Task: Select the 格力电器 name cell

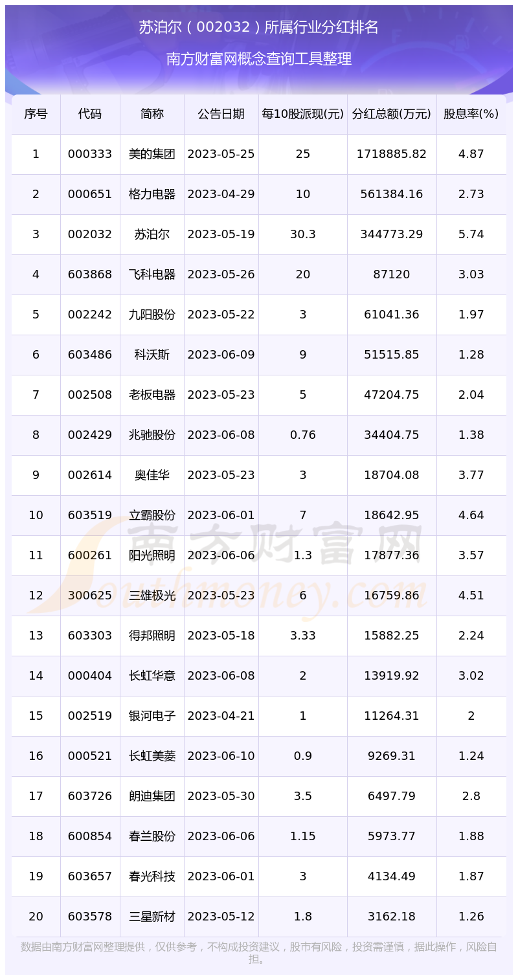Action: (152, 194)
